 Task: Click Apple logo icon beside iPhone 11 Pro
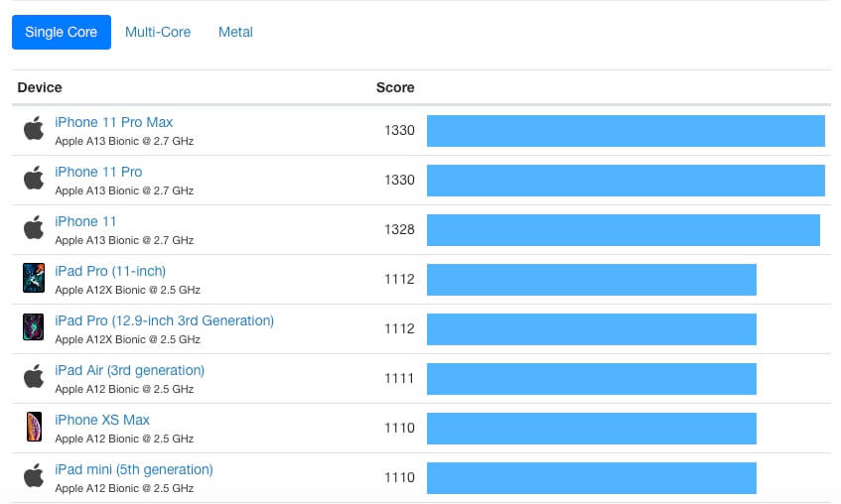point(34,179)
